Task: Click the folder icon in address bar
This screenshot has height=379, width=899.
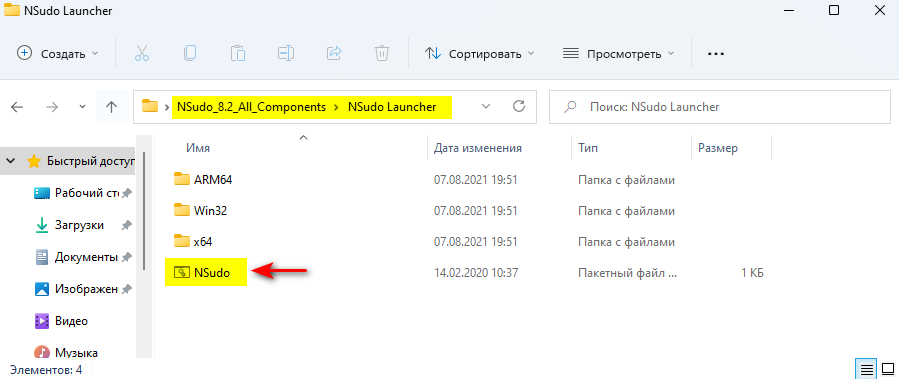Action: 150,106
